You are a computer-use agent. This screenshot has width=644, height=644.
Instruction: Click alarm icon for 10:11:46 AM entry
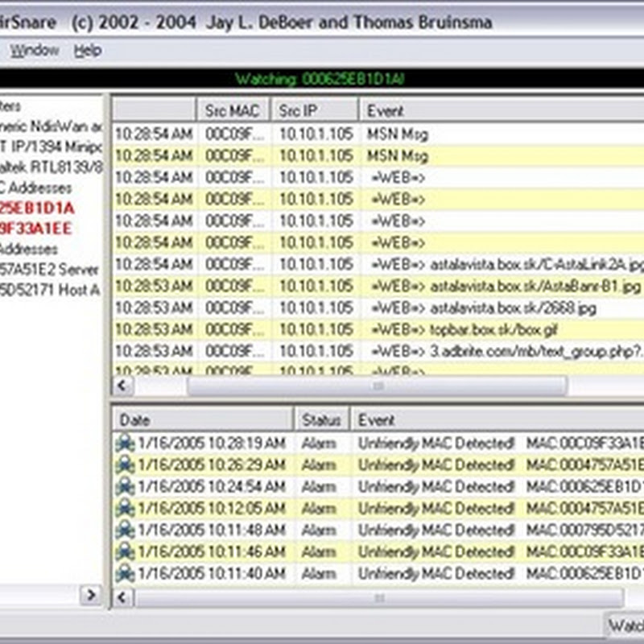click(125, 552)
